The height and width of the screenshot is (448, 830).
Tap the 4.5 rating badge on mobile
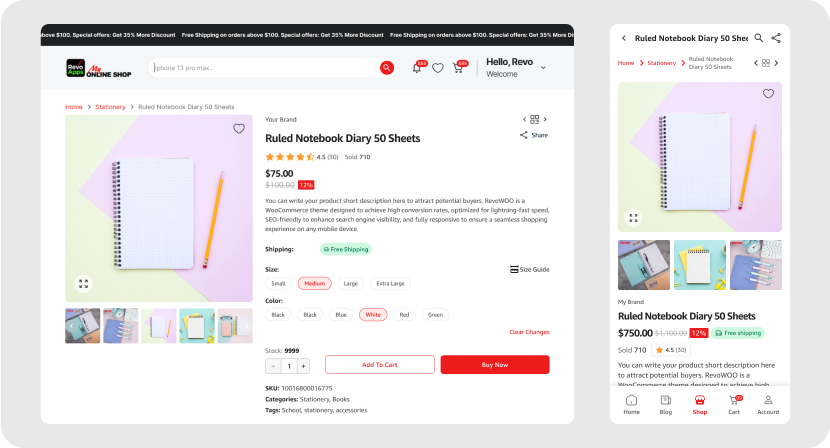(671, 350)
